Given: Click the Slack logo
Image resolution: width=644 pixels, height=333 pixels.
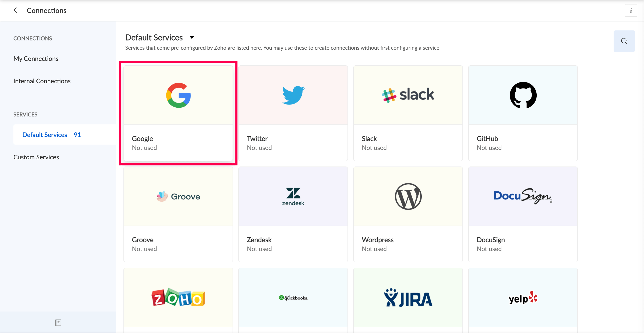Looking at the screenshot, I should click(x=408, y=95).
